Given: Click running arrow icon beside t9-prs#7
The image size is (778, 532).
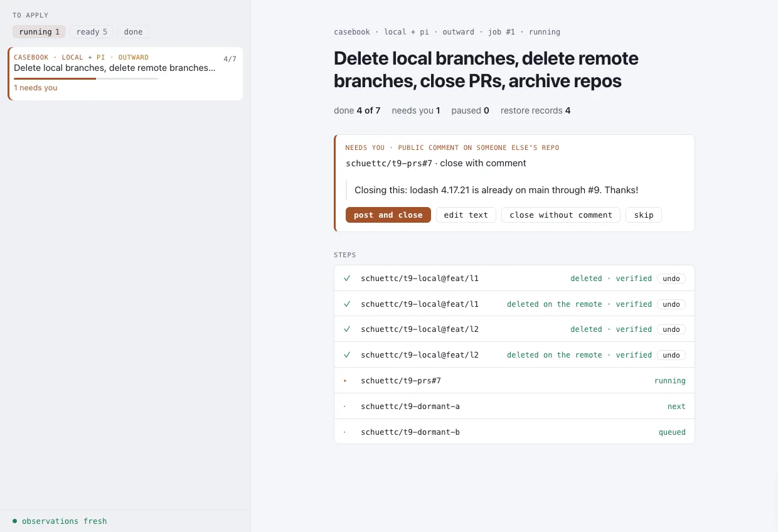Looking at the screenshot, I should (x=345, y=381).
